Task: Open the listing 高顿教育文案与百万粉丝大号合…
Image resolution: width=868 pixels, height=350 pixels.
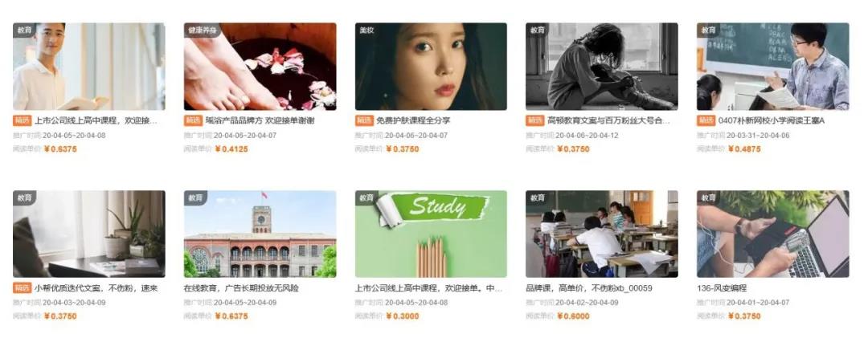Action: click(608, 120)
